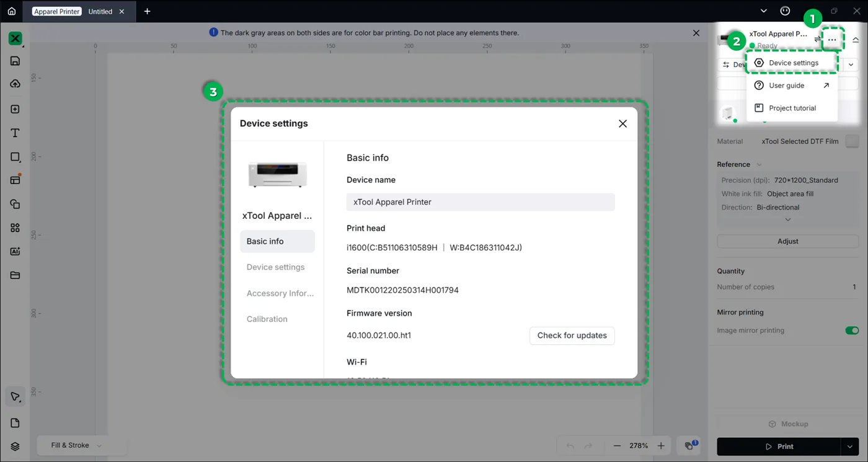
Task: Click the Mockup button
Action: [x=787, y=424]
